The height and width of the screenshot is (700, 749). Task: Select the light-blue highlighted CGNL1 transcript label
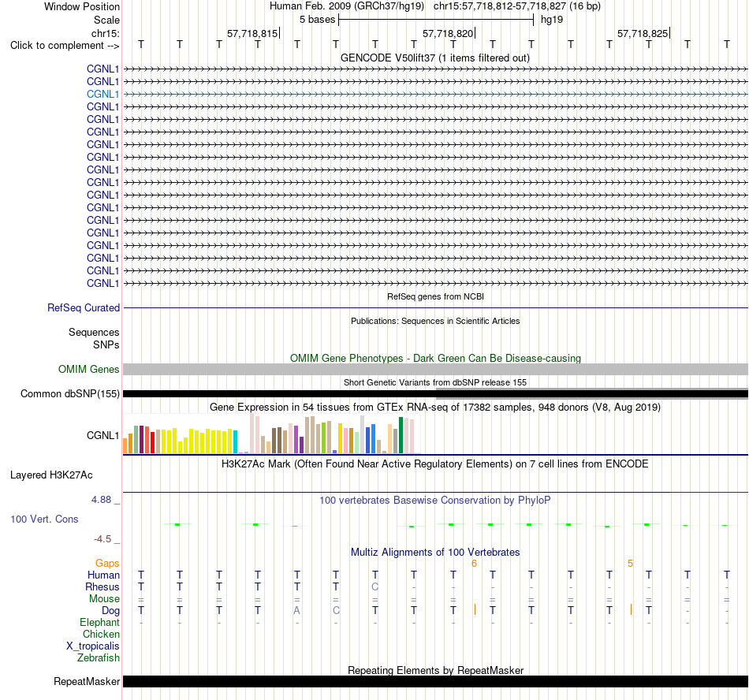[102, 94]
